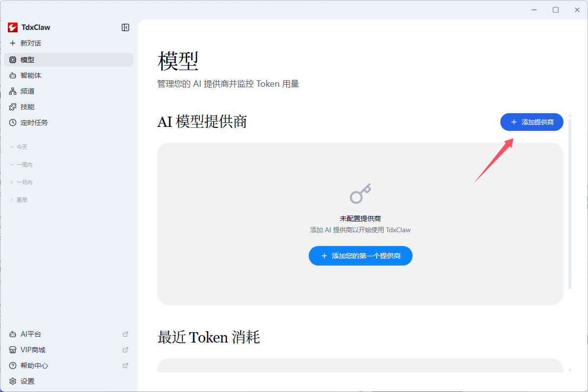Click external-link icon on 帮助中心 row
Image resolution: width=588 pixels, height=392 pixels.
pyautogui.click(x=125, y=366)
